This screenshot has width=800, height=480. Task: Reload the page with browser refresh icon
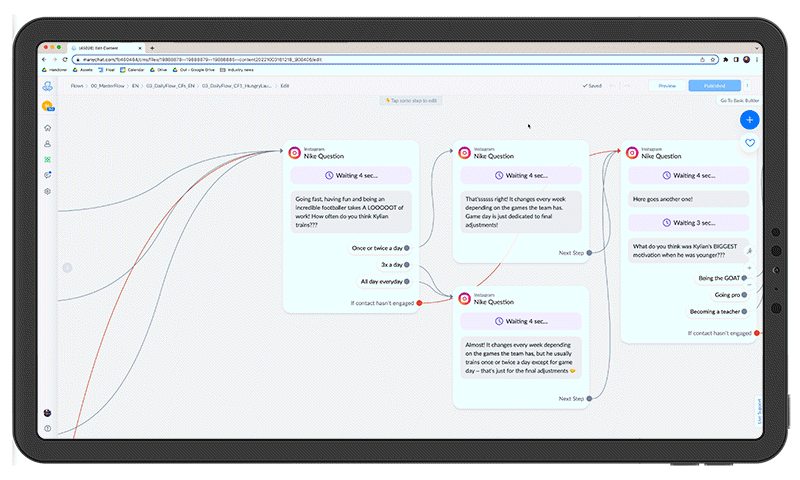[65, 60]
